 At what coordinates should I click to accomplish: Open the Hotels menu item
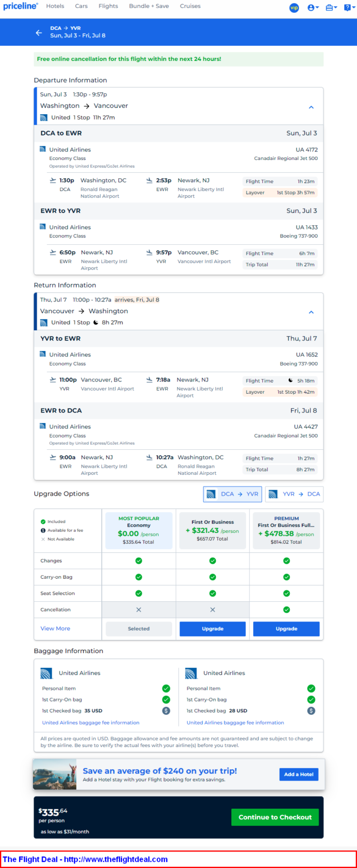pyautogui.click(x=55, y=6)
